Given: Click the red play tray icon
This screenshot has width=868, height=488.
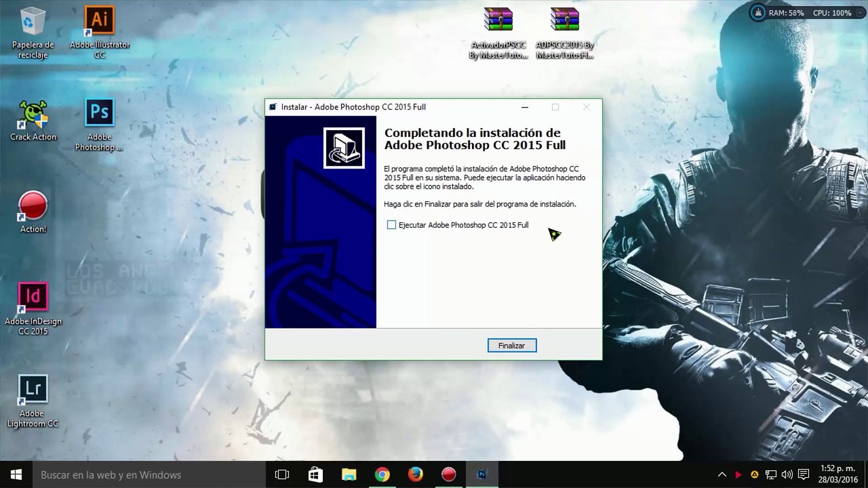Looking at the screenshot, I should tap(738, 474).
